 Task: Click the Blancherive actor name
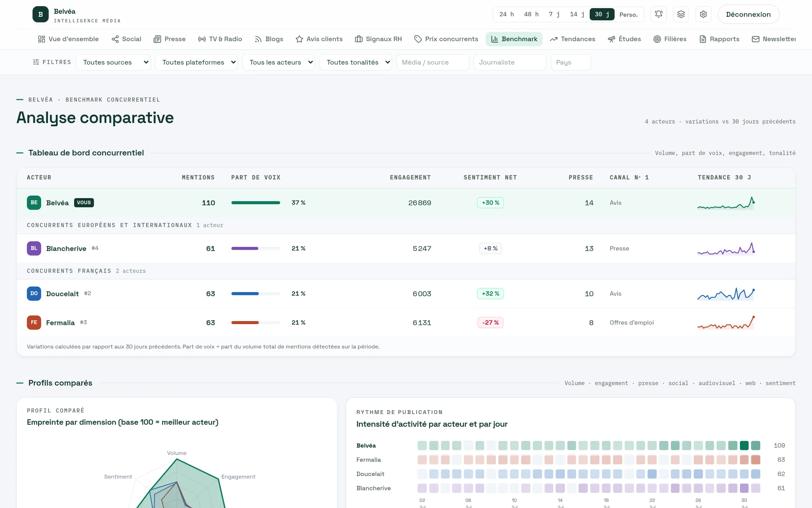click(66, 248)
